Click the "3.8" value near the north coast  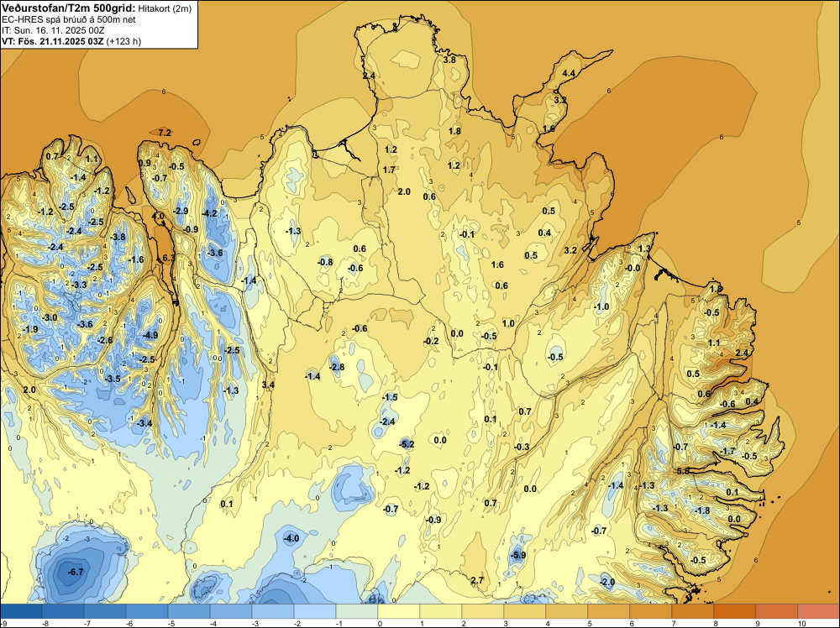tap(449, 60)
